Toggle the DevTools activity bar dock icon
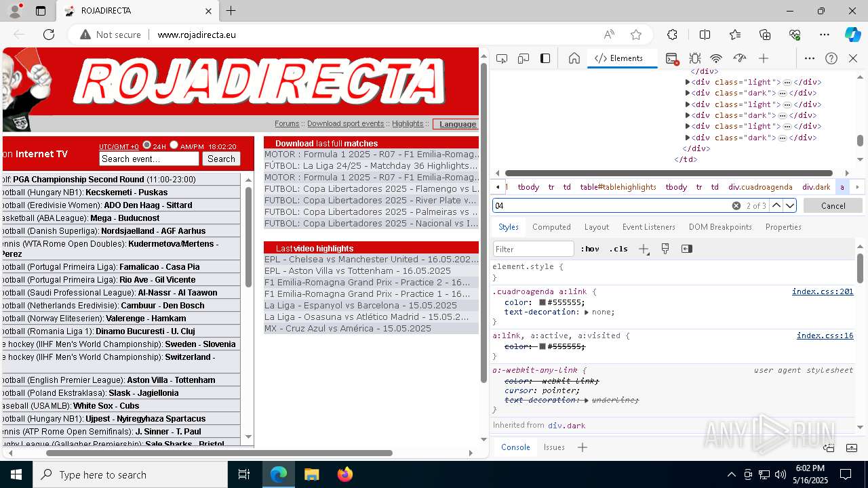The height and width of the screenshot is (488, 868). (x=545, y=58)
